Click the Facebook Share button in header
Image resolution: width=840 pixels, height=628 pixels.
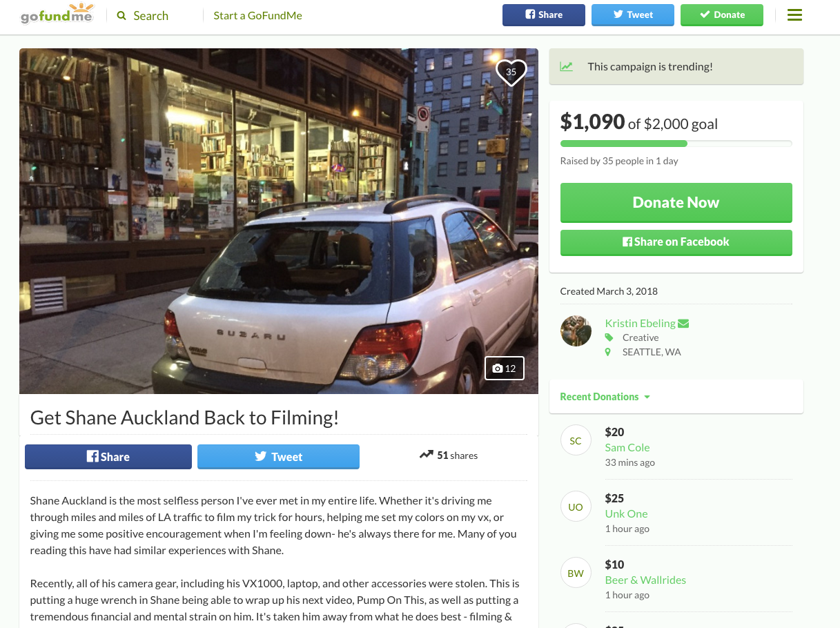pos(543,15)
